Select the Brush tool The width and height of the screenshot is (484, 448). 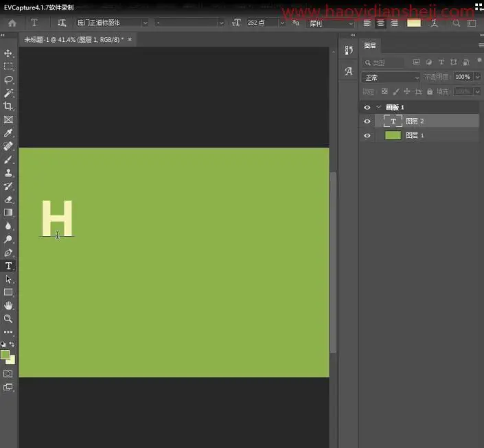tap(8, 160)
